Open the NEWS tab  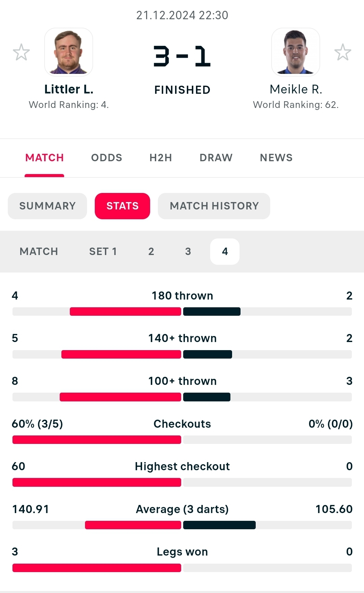(276, 158)
